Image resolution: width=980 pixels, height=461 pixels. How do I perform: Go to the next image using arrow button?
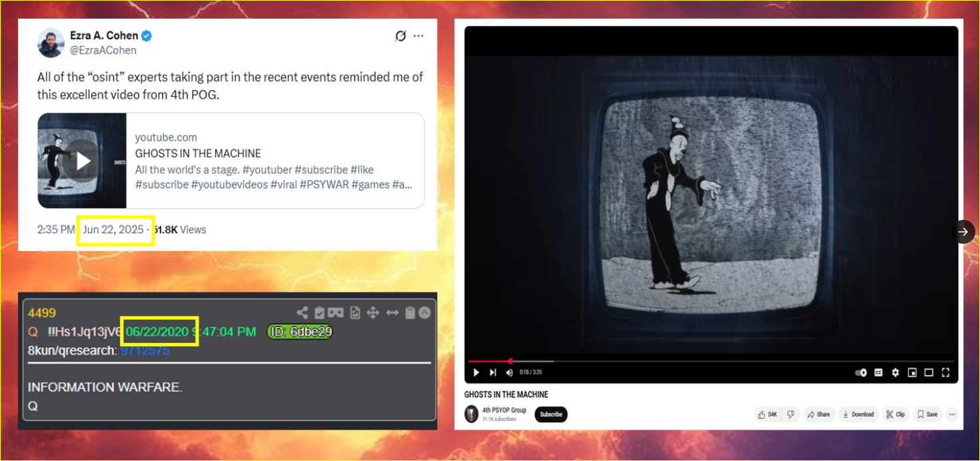pos(963,232)
